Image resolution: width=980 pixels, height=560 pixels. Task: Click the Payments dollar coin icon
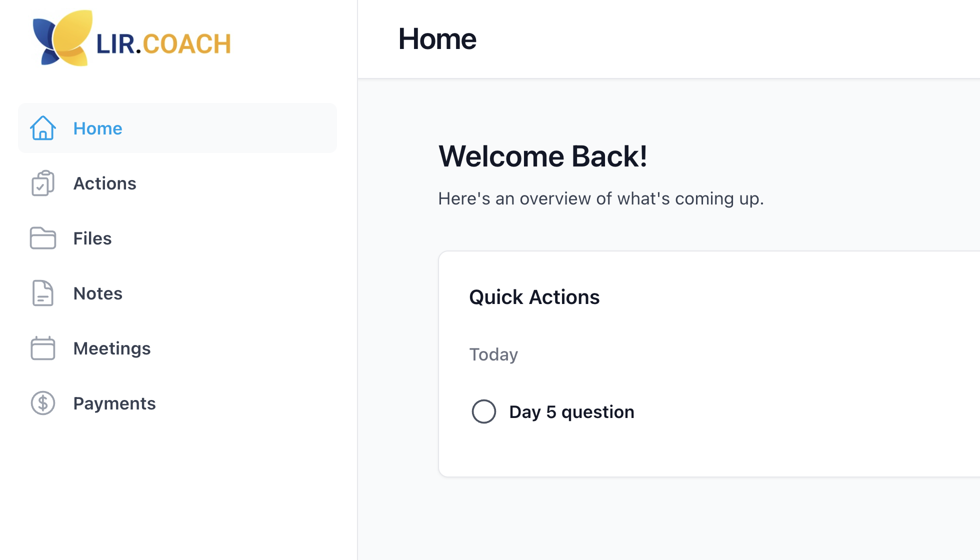click(43, 403)
